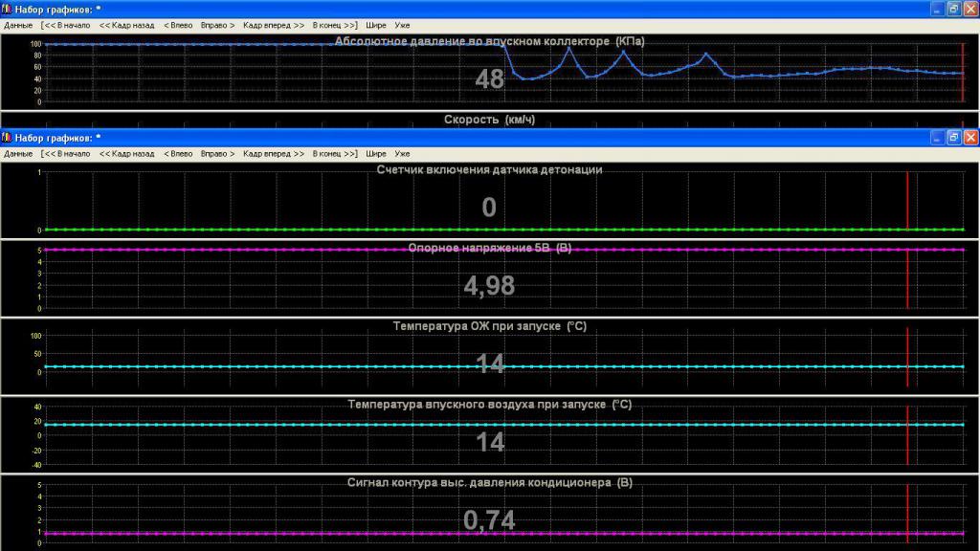Click the 0,74 conditioner pressure signal value

click(489, 519)
